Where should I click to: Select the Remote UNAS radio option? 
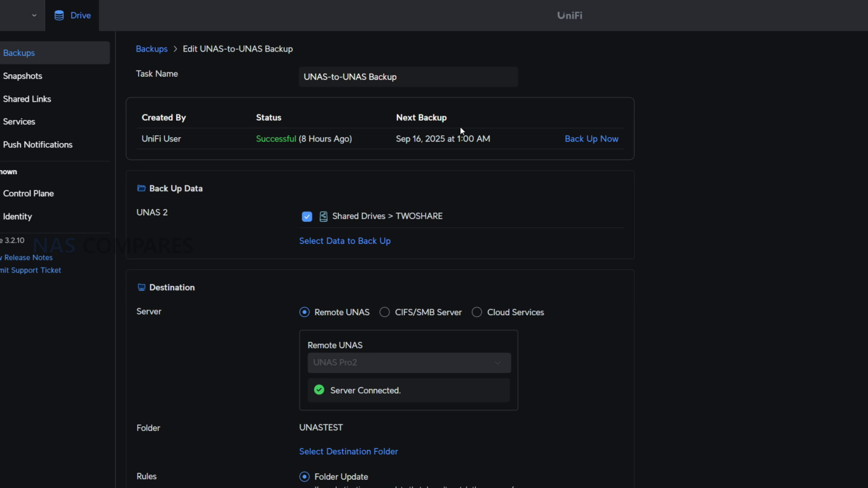tap(305, 312)
